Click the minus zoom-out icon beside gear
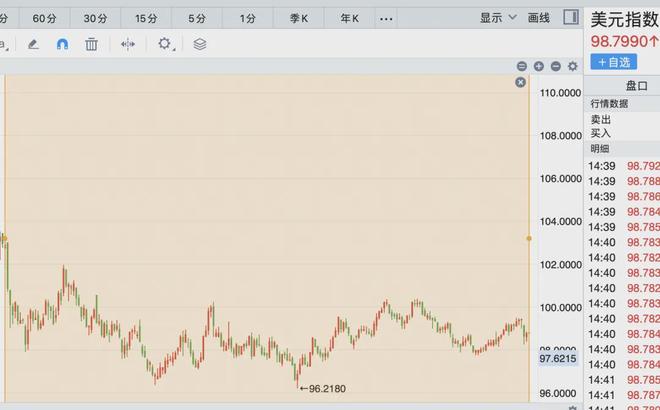The width and height of the screenshot is (660, 410). [x=556, y=66]
